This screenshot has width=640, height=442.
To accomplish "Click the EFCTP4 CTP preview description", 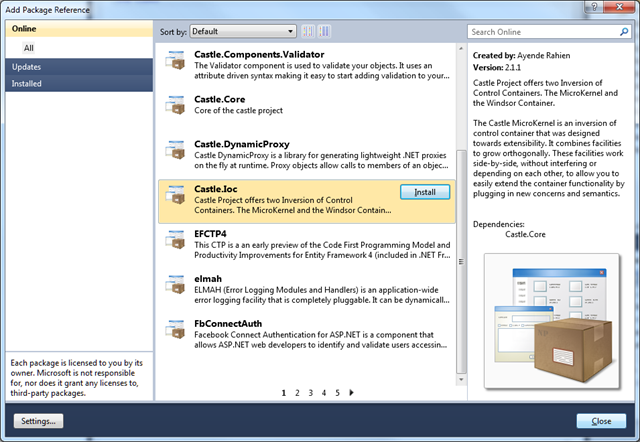I will (322, 250).
